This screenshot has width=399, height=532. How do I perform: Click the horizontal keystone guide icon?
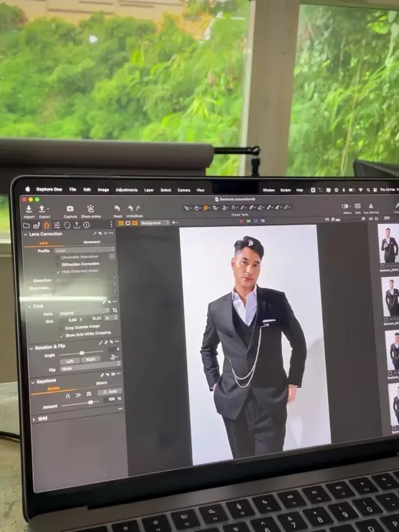(78, 395)
